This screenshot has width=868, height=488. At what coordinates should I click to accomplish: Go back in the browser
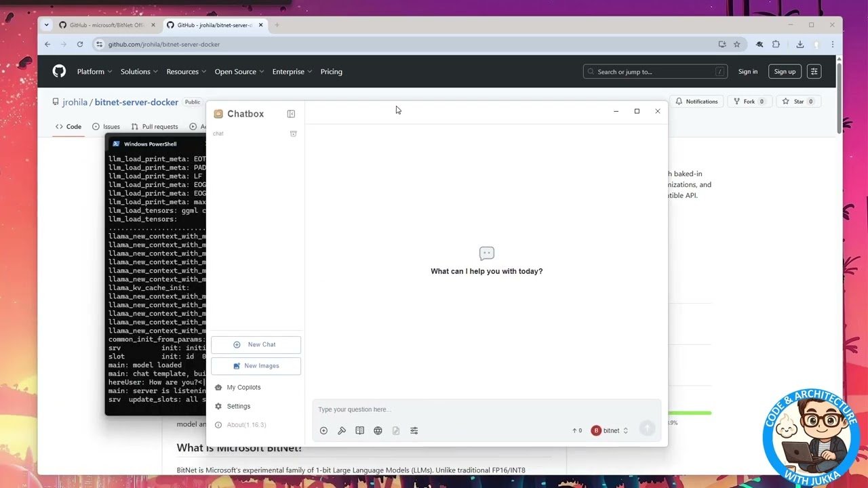pyautogui.click(x=47, y=44)
